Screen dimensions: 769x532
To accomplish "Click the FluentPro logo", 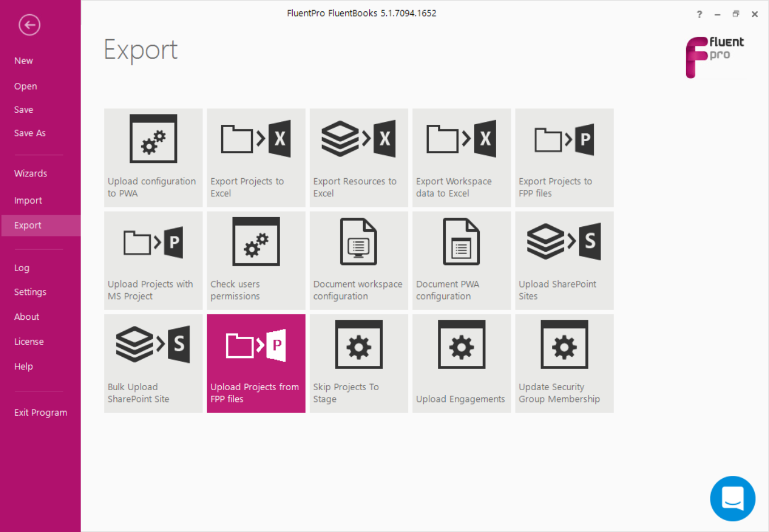I will pos(715,57).
